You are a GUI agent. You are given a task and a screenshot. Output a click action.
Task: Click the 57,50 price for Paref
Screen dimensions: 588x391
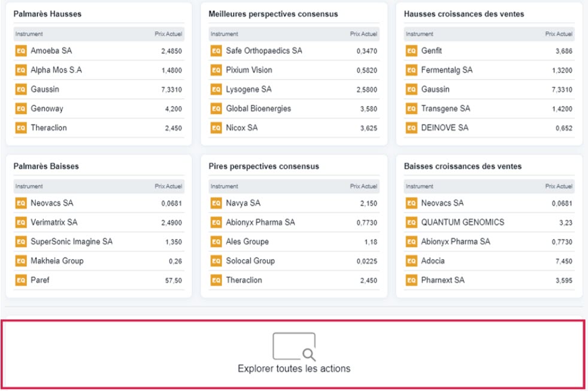pyautogui.click(x=174, y=280)
